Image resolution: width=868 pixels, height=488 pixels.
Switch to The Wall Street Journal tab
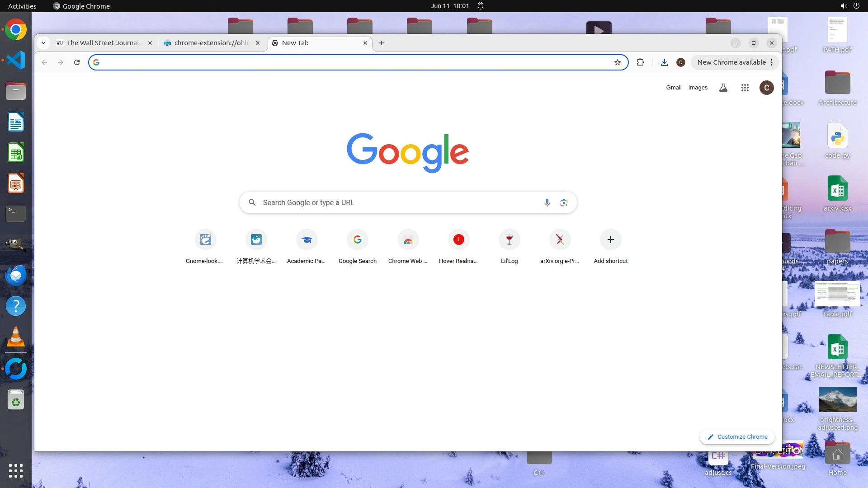[102, 43]
